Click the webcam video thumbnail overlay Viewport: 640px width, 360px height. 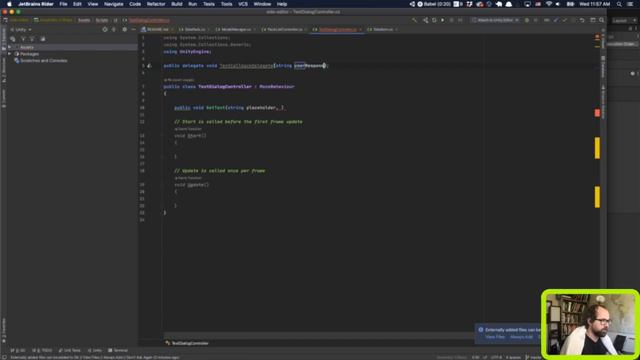591,324
